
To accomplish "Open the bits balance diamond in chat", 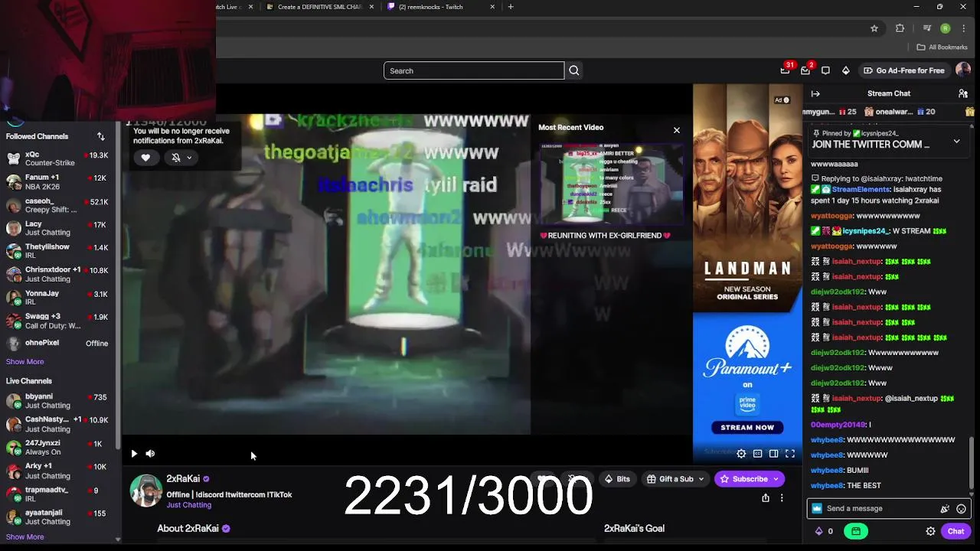I will pyautogui.click(x=824, y=531).
